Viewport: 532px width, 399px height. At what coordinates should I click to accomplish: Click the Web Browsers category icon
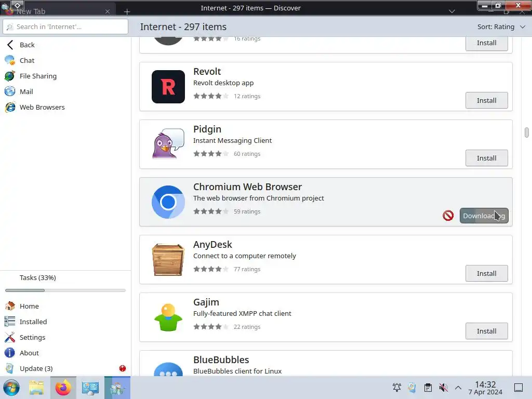tap(10, 107)
